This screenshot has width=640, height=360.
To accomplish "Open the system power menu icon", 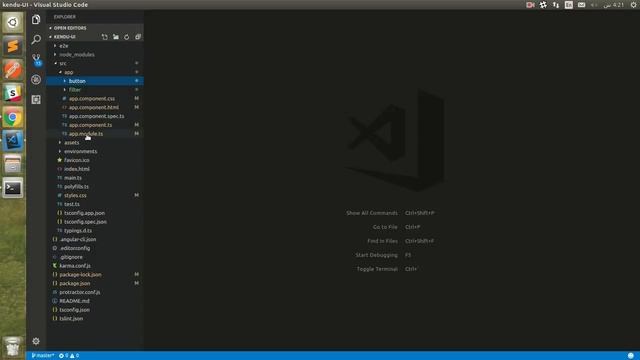I will [x=634, y=5].
